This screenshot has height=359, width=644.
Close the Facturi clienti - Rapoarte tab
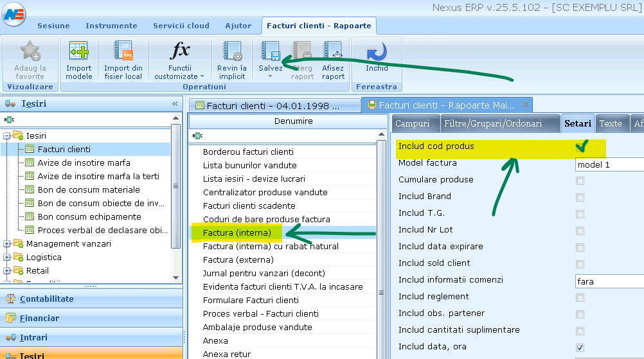(x=526, y=105)
